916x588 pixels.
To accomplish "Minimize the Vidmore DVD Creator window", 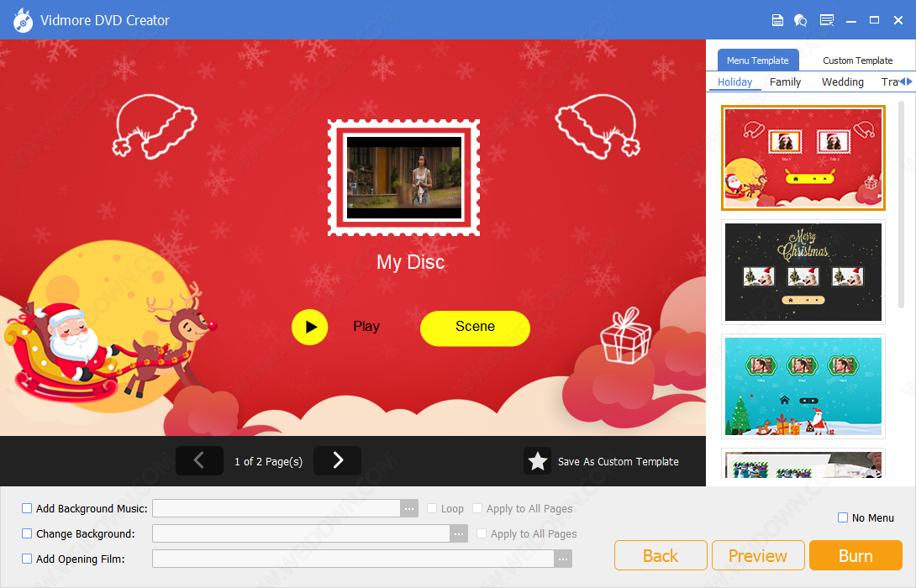I will pyautogui.click(x=851, y=21).
